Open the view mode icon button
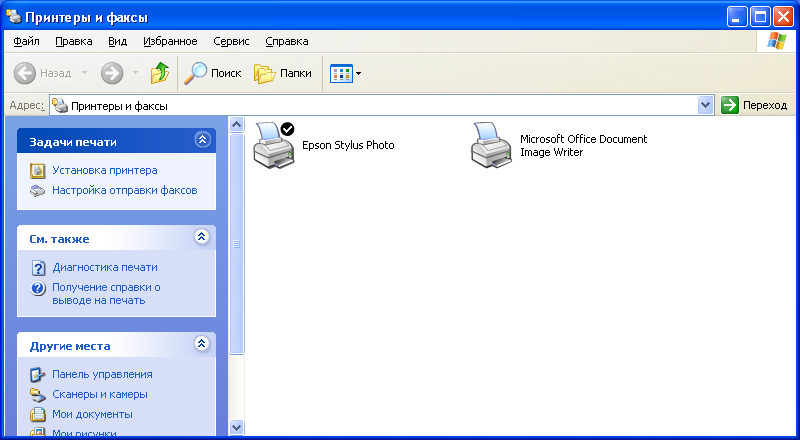This screenshot has width=800, height=440. [341, 74]
